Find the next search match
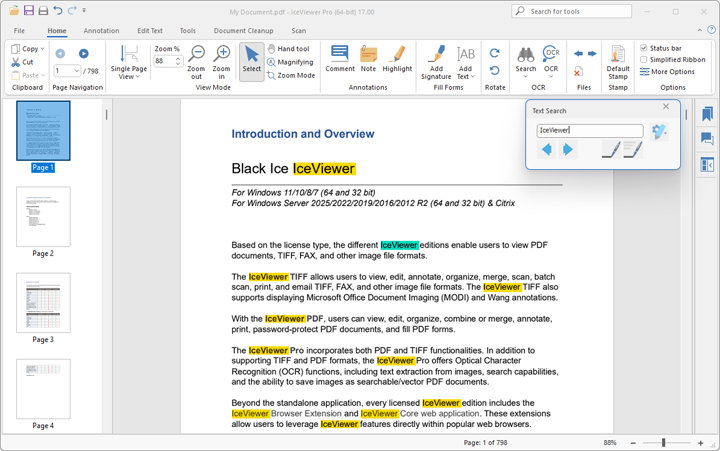The width and height of the screenshot is (720, 451). 568,150
